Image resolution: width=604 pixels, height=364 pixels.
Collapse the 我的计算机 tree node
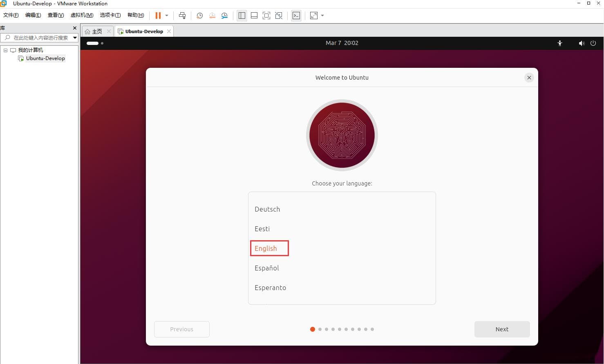pos(5,50)
